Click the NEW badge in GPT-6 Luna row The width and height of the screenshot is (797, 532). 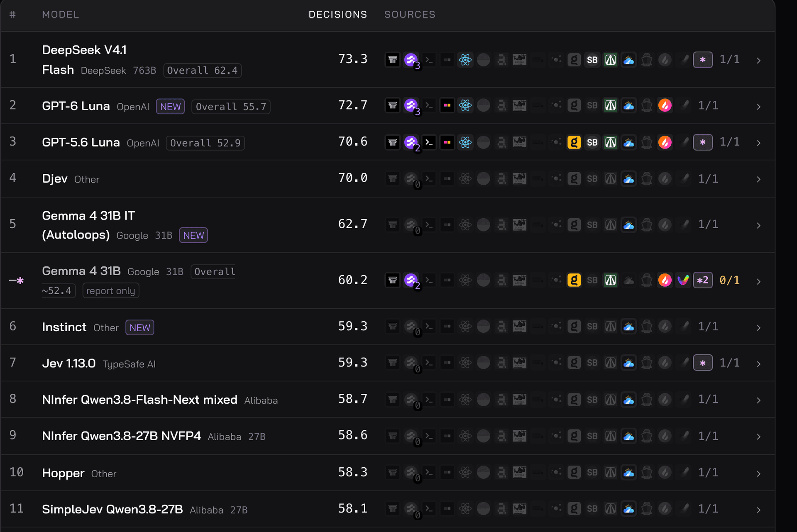(x=171, y=107)
